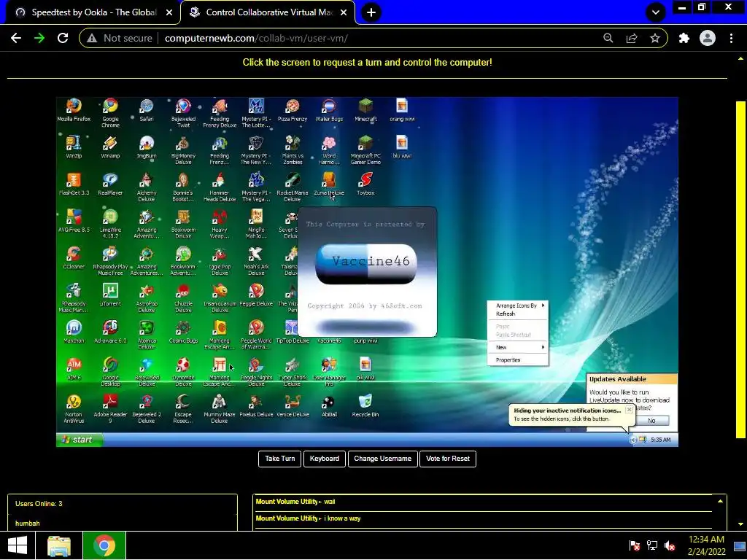Click the WinZip desktop icon
This screenshot has height=560, width=747.
click(x=74, y=146)
